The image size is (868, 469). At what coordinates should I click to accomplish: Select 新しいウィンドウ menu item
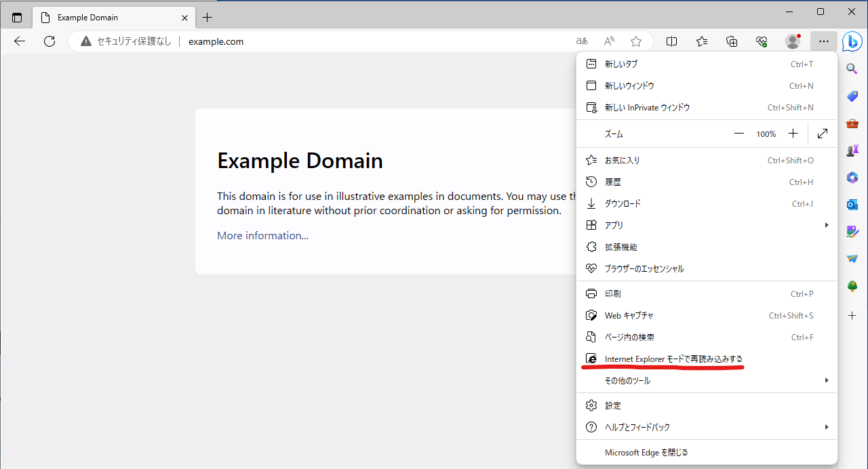[707, 86]
